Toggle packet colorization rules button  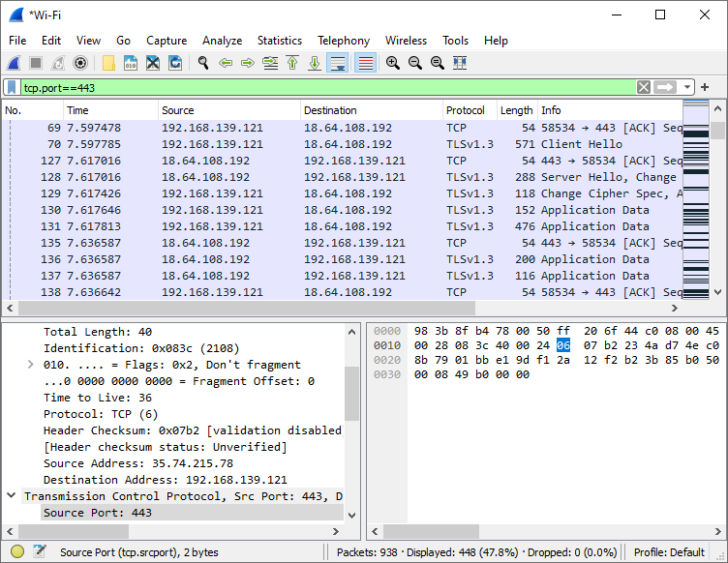[366, 63]
